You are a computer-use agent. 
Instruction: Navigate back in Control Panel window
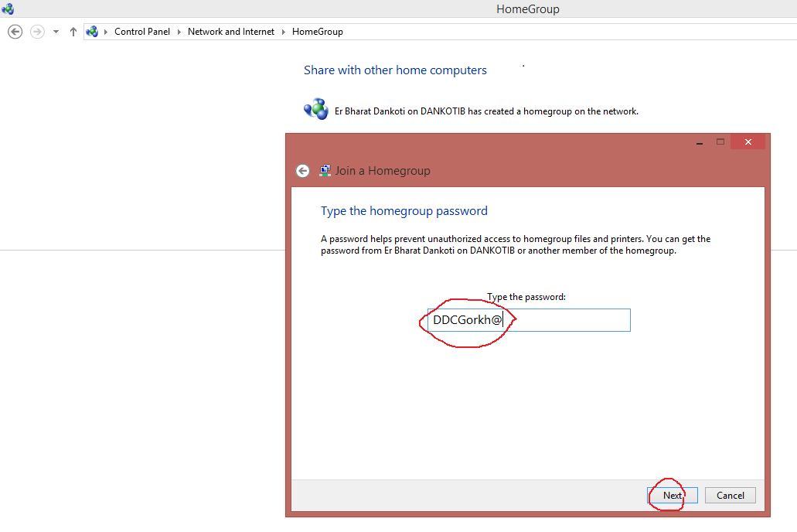pos(15,32)
